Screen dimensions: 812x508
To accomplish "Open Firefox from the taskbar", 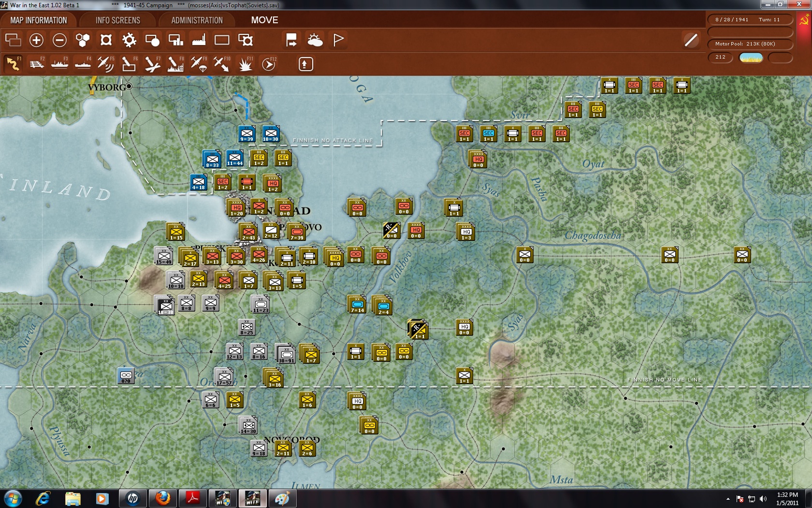I will [162, 498].
